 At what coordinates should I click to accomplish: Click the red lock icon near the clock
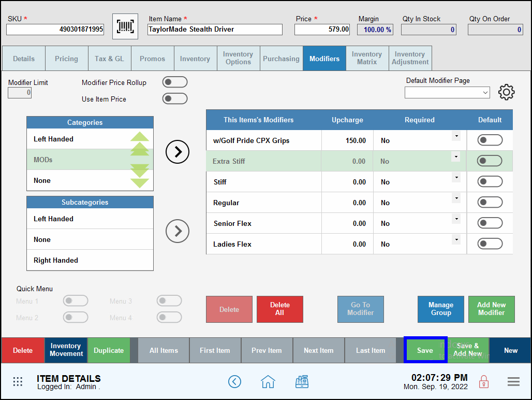(483, 381)
